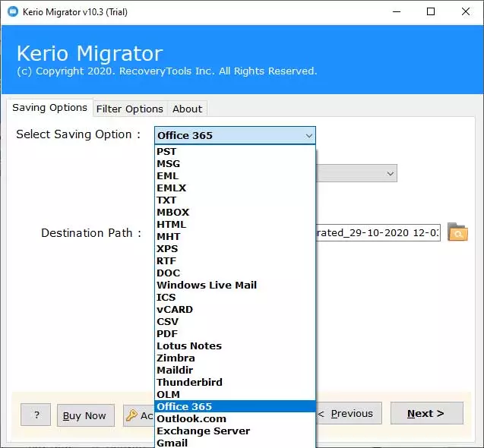Click the folder browse icon beside destination path

coord(457,232)
